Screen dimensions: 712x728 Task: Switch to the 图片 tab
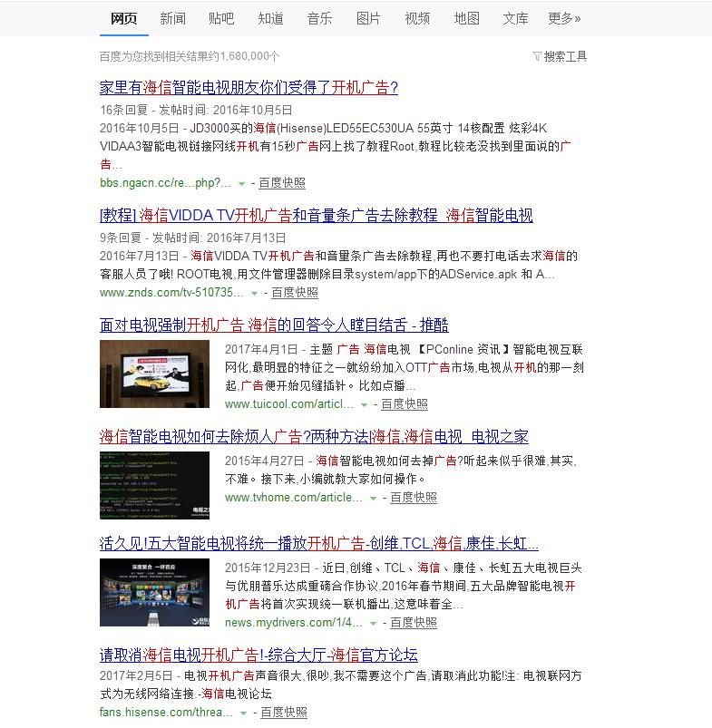(368, 18)
